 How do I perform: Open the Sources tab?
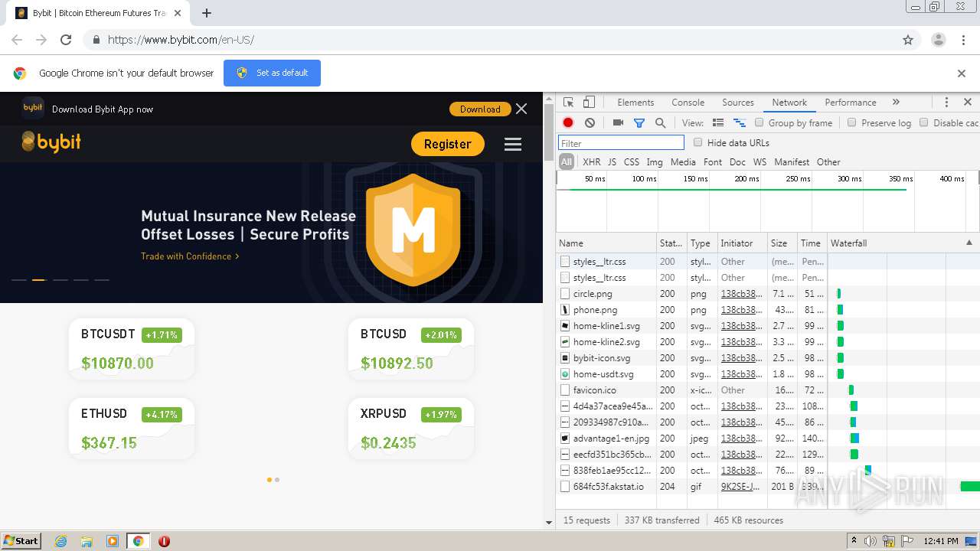(738, 103)
